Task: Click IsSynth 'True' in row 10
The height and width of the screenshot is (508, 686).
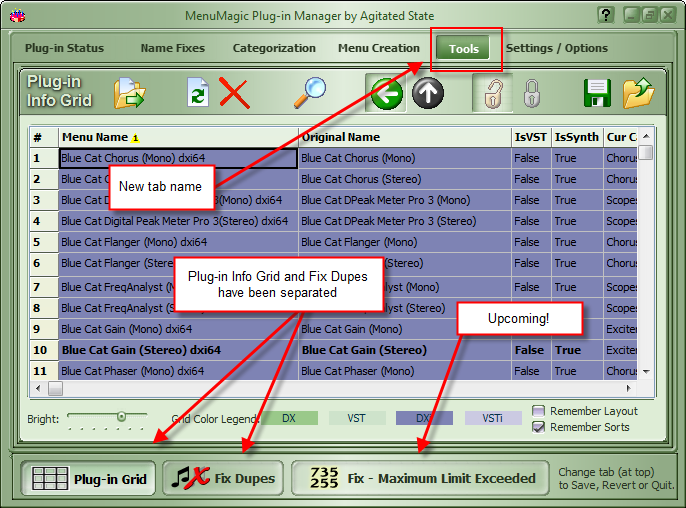Action: pos(577,350)
